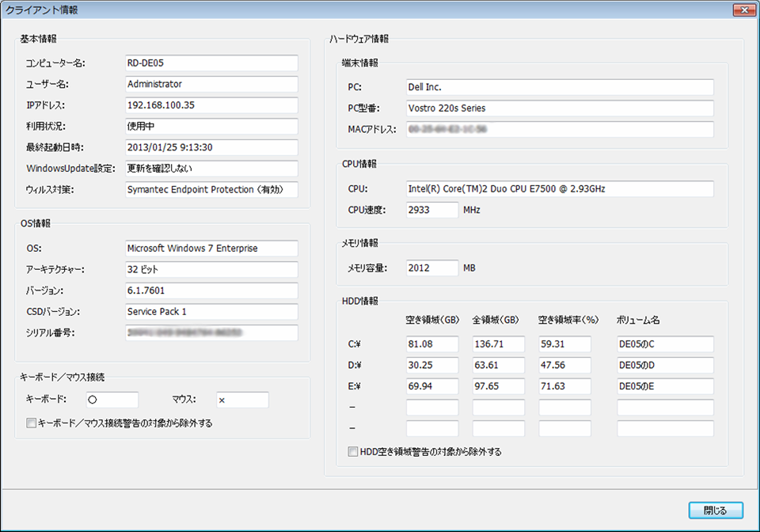Viewport: 760px width, 532px height.
Task: Focus the CSDバージョン Service Pack 1 field
Action: (x=211, y=312)
